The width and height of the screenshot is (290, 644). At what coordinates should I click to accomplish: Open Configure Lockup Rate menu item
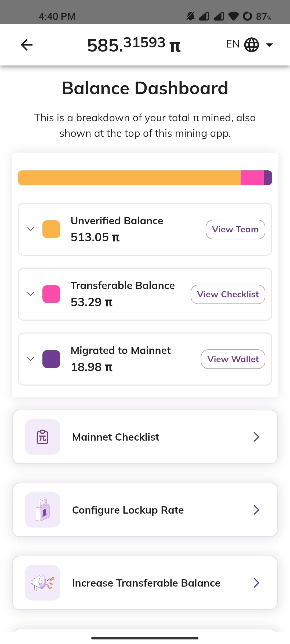145,510
